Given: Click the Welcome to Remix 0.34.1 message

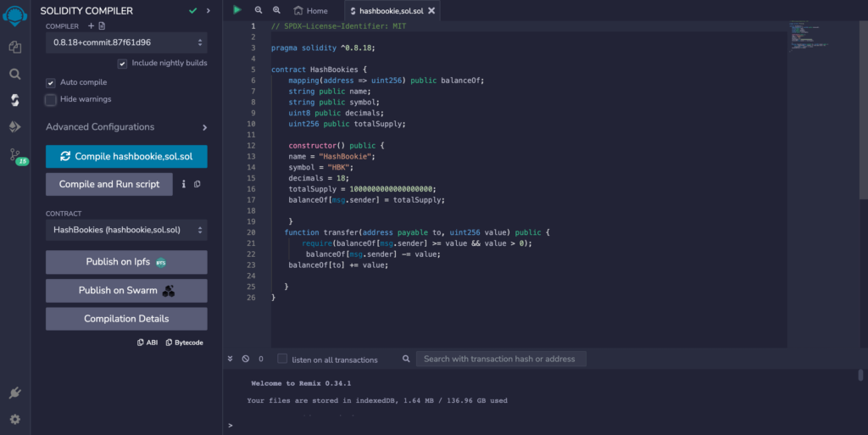Looking at the screenshot, I should pyautogui.click(x=301, y=383).
